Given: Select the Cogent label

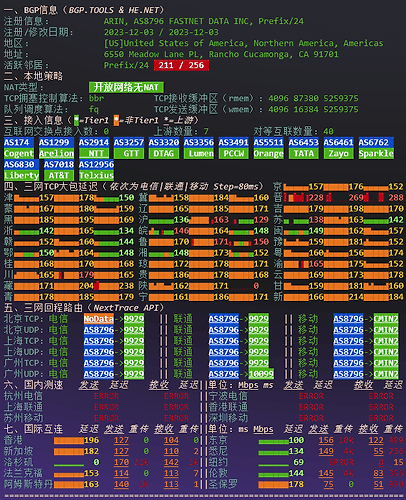Looking at the screenshot, I should point(19,153).
